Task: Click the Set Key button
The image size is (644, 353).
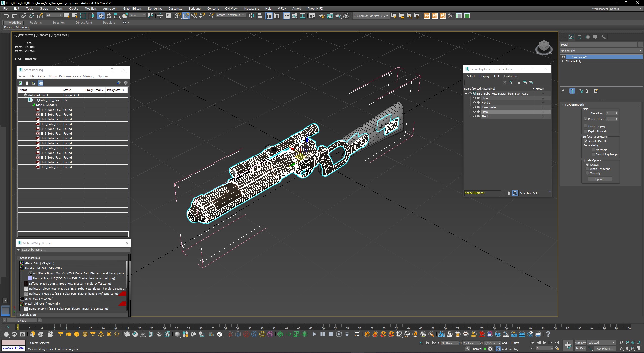Action: tap(580, 348)
